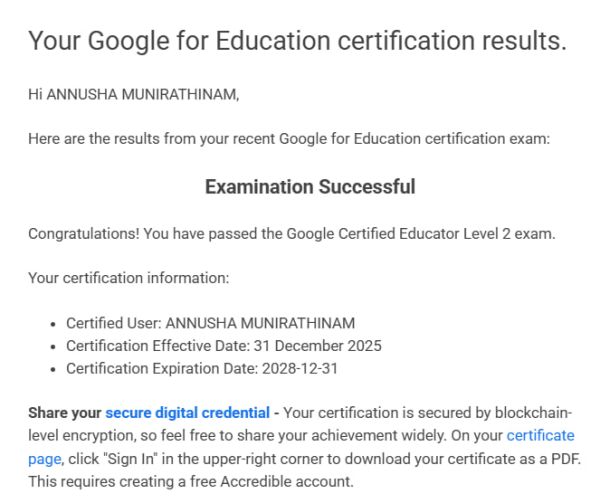Click the greeting line "Hi ANNUSHA MUNIRATHINAM,"
The width and height of the screenshot is (600, 503).
(134, 95)
